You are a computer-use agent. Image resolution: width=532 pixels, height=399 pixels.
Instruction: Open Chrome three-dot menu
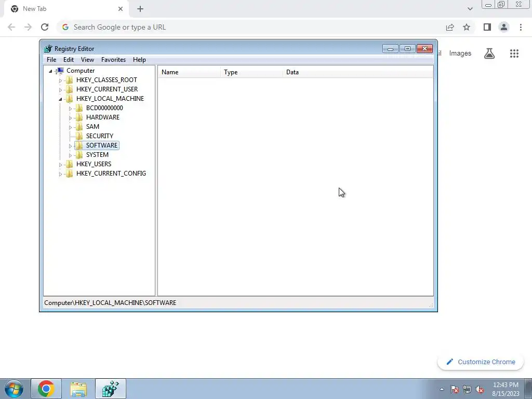point(521,27)
